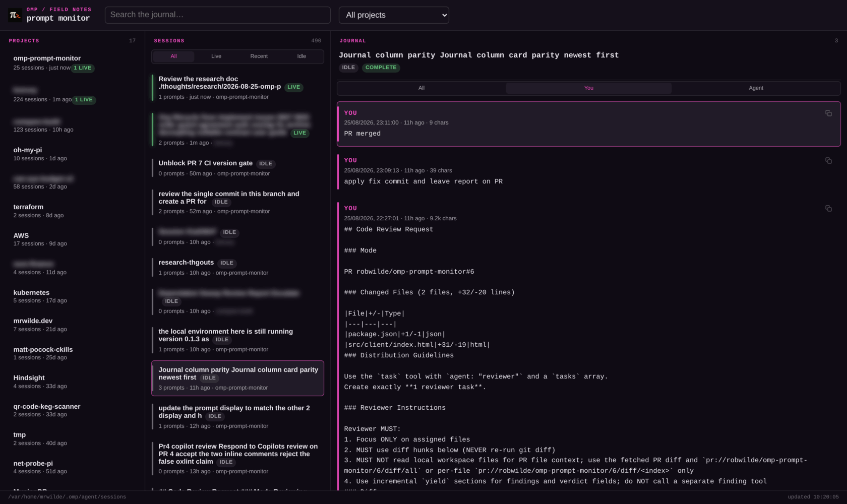Open the blurred live session, 2 prompts
847x504 pixels.
237,130
